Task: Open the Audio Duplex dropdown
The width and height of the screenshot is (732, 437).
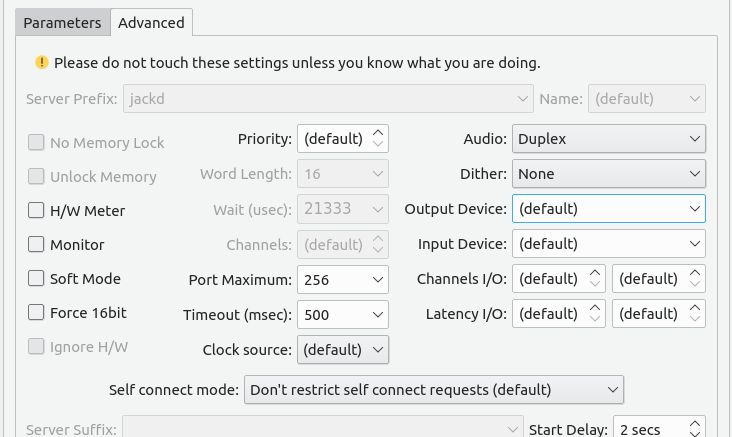Action: coord(609,139)
